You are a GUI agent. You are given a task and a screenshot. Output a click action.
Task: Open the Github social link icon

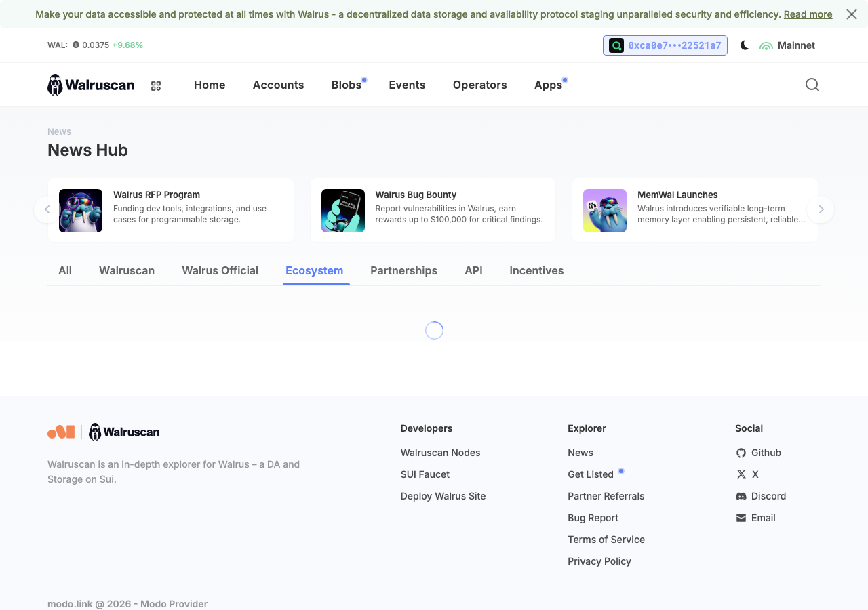(741, 453)
